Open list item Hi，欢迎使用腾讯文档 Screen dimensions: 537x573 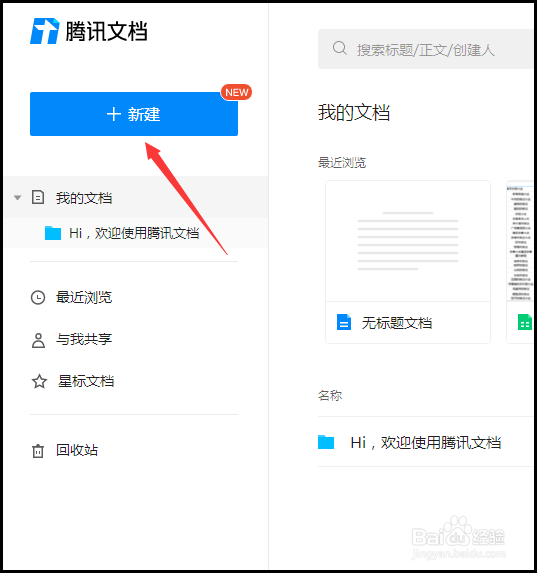click(x=426, y=443)
